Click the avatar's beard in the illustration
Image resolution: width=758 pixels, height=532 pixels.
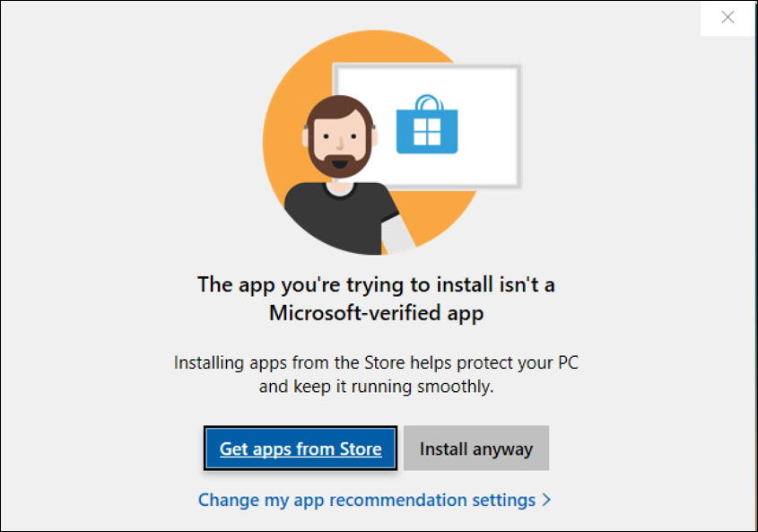tap(340, 169)
